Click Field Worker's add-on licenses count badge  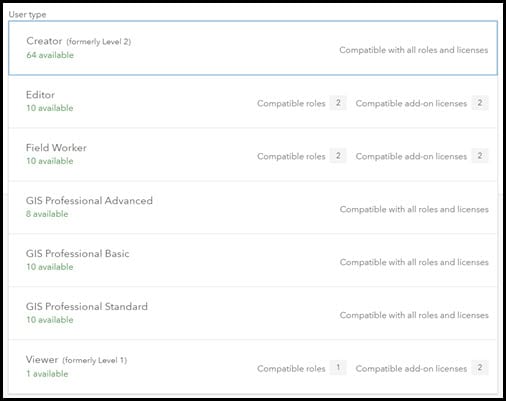coord(480,156)
